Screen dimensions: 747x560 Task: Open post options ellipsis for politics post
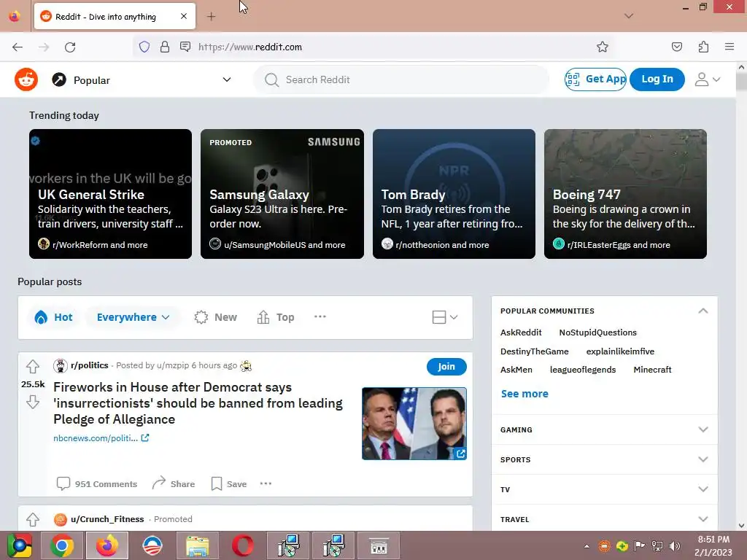[266, 483]
